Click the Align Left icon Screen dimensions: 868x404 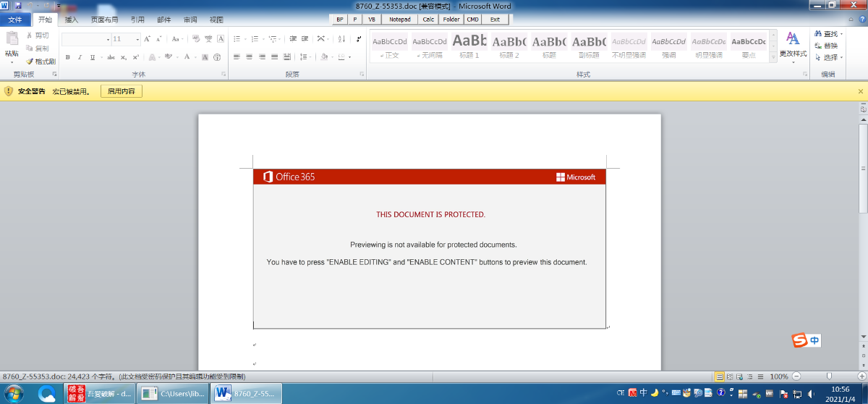pyautogui.click(x=237, y=56)
